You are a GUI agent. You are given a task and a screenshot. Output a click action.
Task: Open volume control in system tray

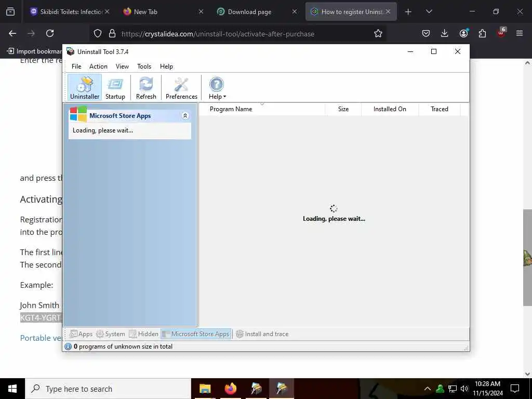point(464,389)
